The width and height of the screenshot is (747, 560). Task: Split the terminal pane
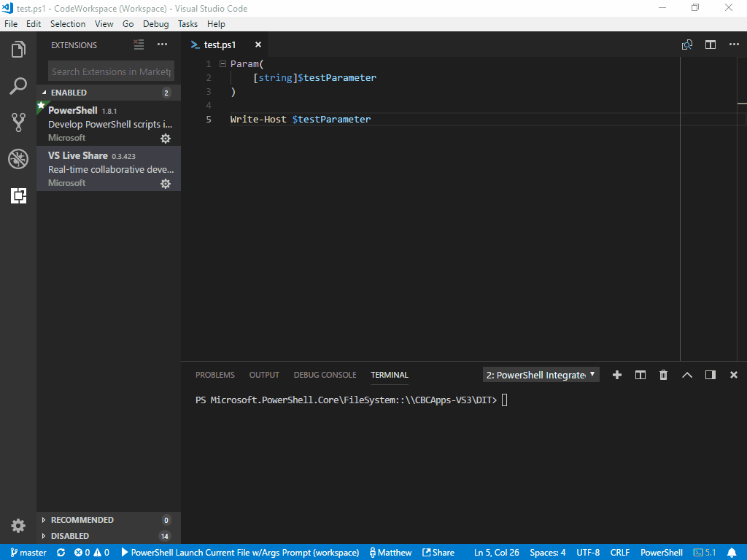pyautogui.click(x=640, y=376)
